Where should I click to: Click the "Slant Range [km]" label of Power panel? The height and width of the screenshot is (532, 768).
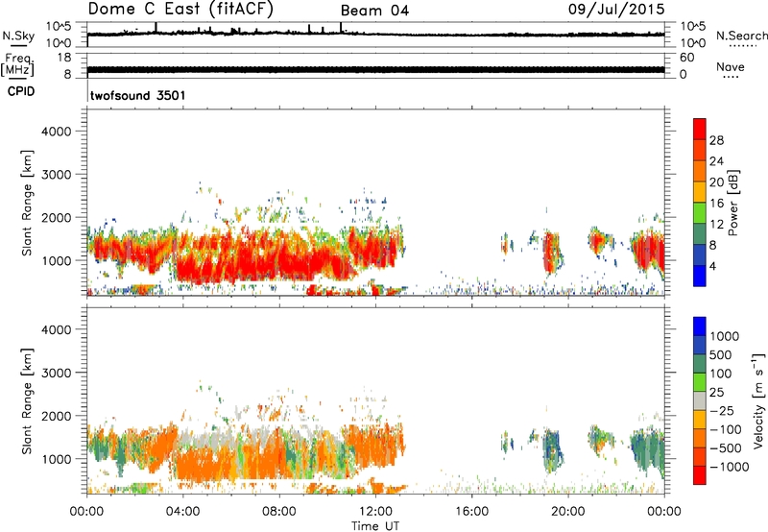pyautogui.click(x=28, y=203)
